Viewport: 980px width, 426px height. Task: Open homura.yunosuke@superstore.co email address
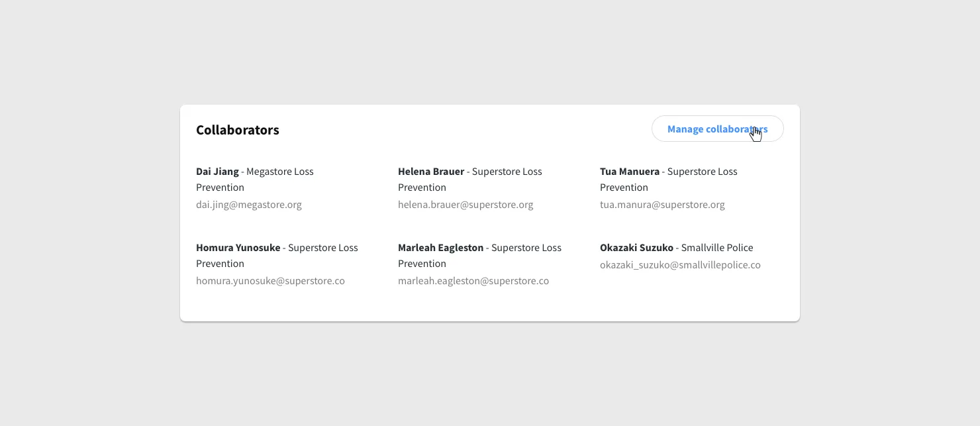270,281
